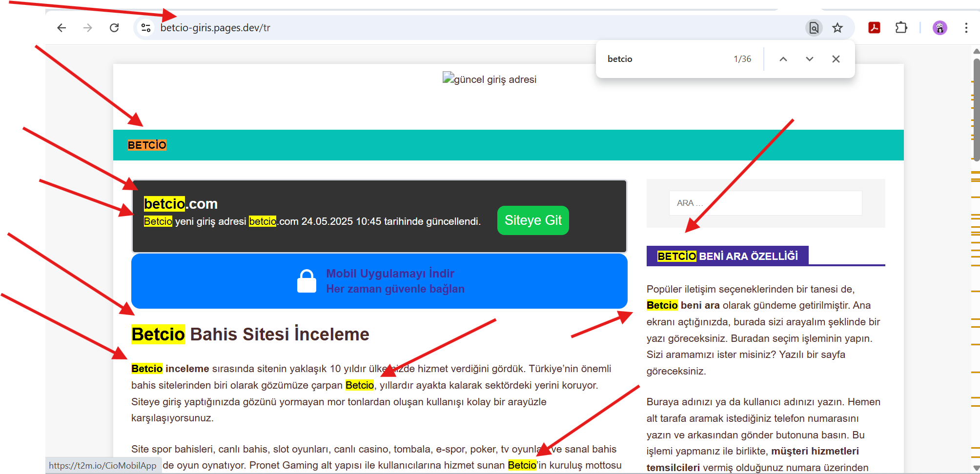Open the Adobe Acrobat PDF extension

[x=874, y=28]
